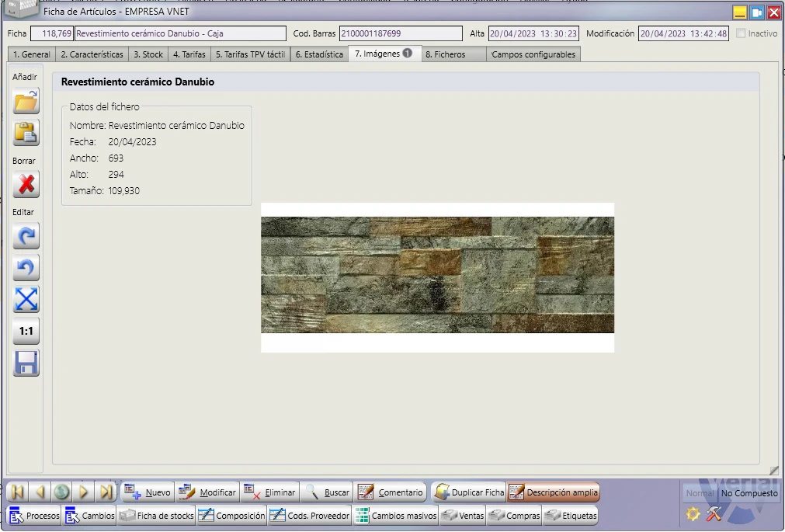Refresh record with green globe icon
The image size is (785, 532).
(61, 492)
